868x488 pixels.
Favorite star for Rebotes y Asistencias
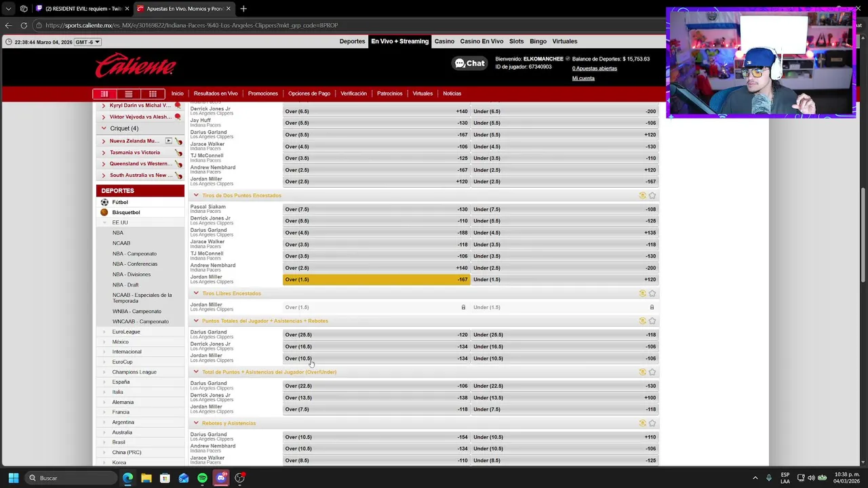point(652,423)
